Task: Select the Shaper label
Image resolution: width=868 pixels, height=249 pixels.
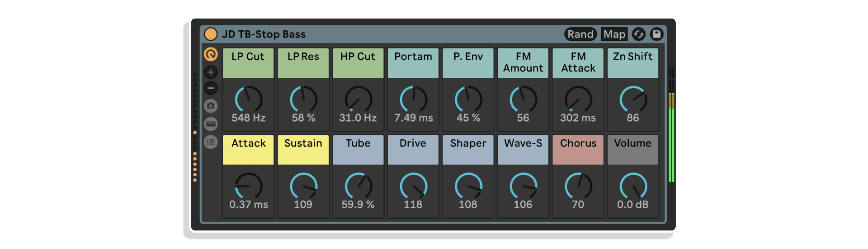Action: point(468,150)
